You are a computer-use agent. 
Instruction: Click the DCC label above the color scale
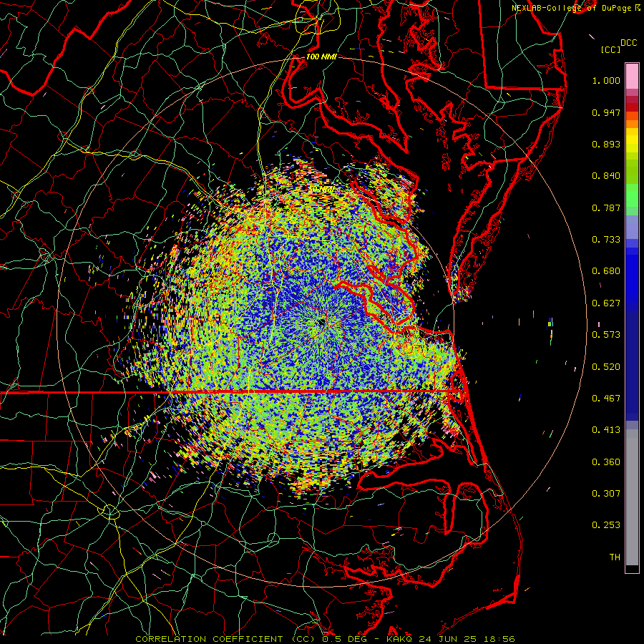tap(628, 43)
